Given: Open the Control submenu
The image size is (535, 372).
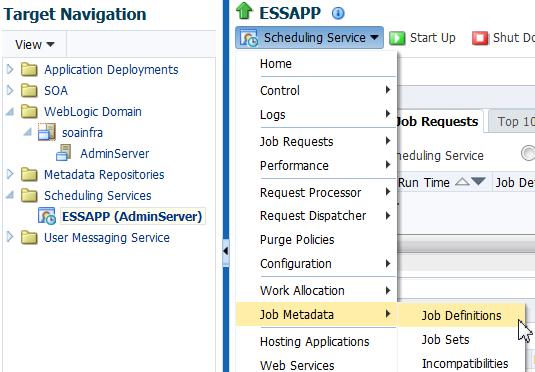Looking at the screenshot, I should pos(316,90).
